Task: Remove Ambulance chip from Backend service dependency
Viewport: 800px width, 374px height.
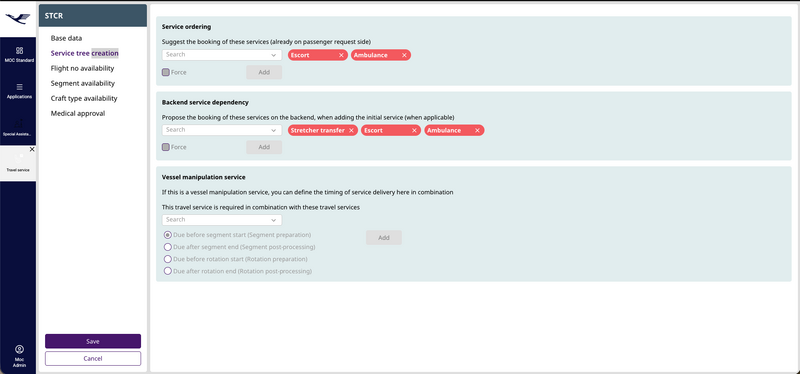Action: [x=477, y=131]
